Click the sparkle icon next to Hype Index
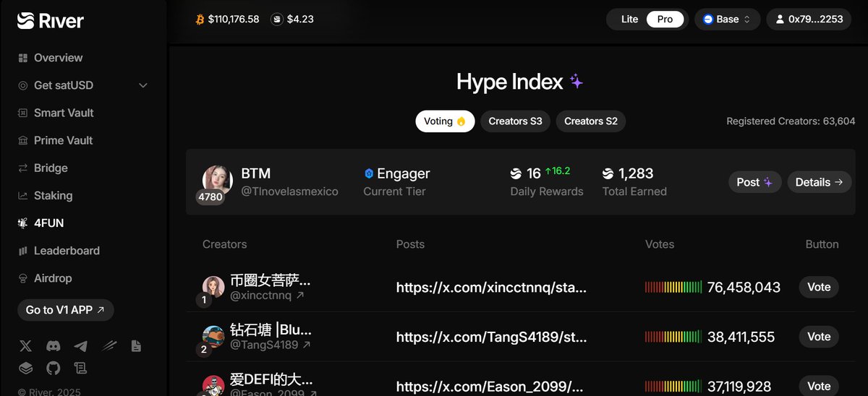 576,82
